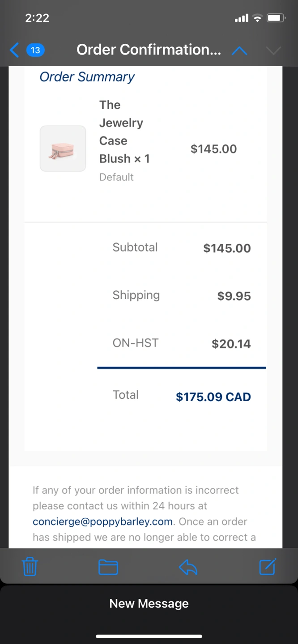The image size is (298, 644).
Task: Email concierge@poppybarley.com link
Action: [x=102, y=521]
